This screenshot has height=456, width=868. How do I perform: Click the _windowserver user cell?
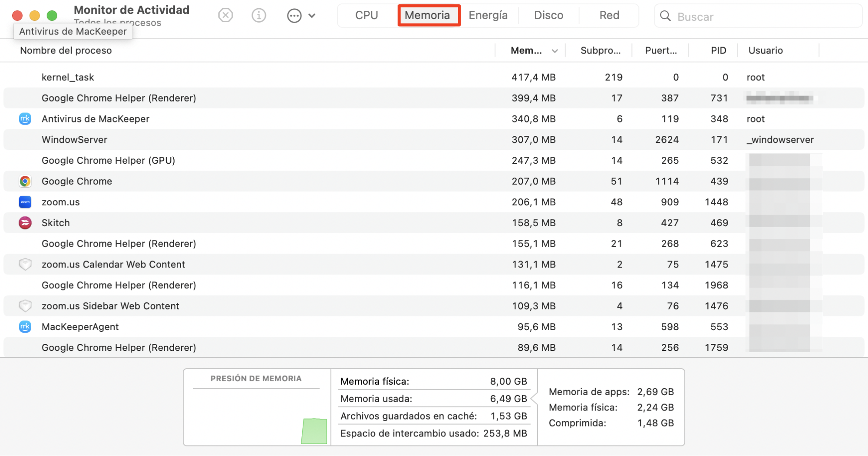(x=780, y=139)
